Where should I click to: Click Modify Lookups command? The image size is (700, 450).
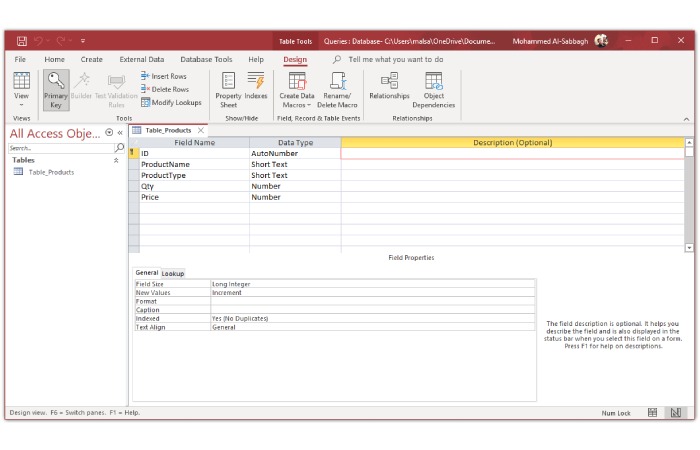(171, 102)
